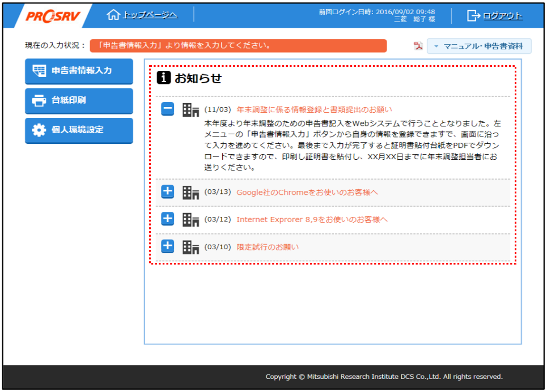
Task: Click the ログアウト link
Action: (502, 16)
